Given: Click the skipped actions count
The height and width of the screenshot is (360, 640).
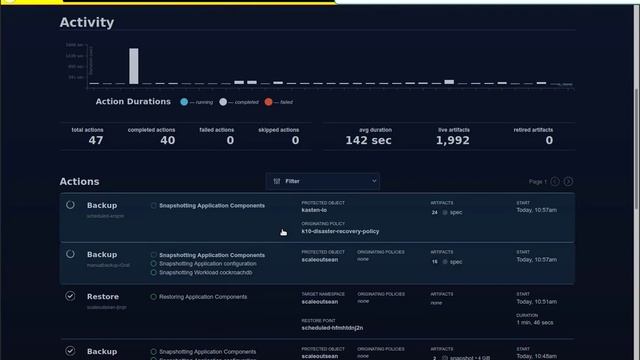Looking at the screenshot, I should pos(296,140).
